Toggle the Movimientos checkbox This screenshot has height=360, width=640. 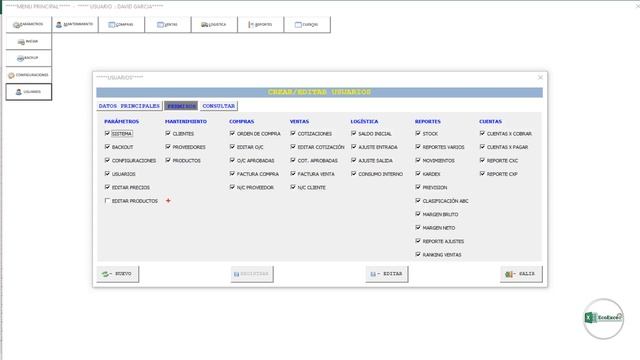click(418, 160)
